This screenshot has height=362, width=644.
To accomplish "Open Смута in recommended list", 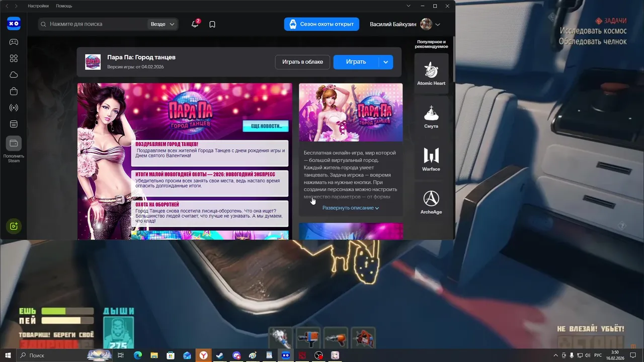I will [x=431, y=117].
